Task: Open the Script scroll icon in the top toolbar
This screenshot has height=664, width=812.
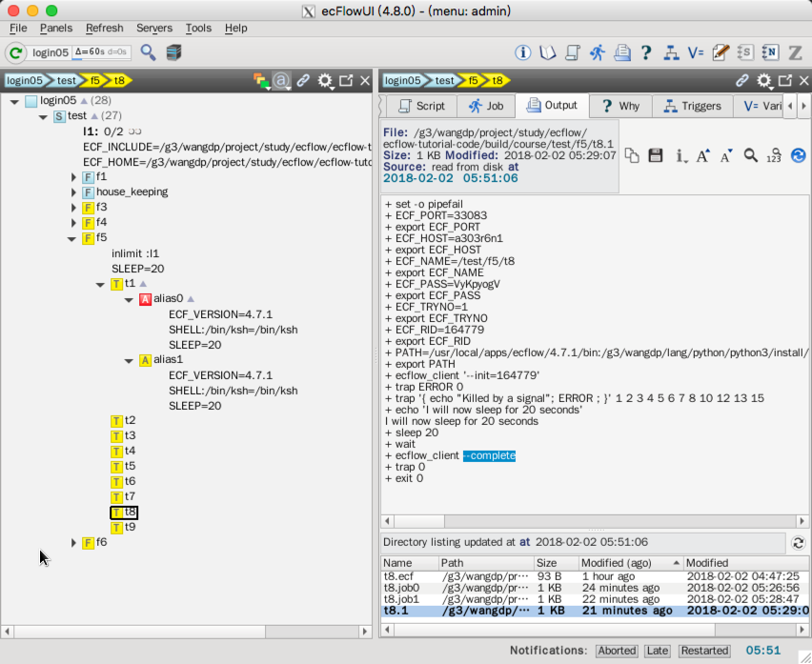Action: 572,52
